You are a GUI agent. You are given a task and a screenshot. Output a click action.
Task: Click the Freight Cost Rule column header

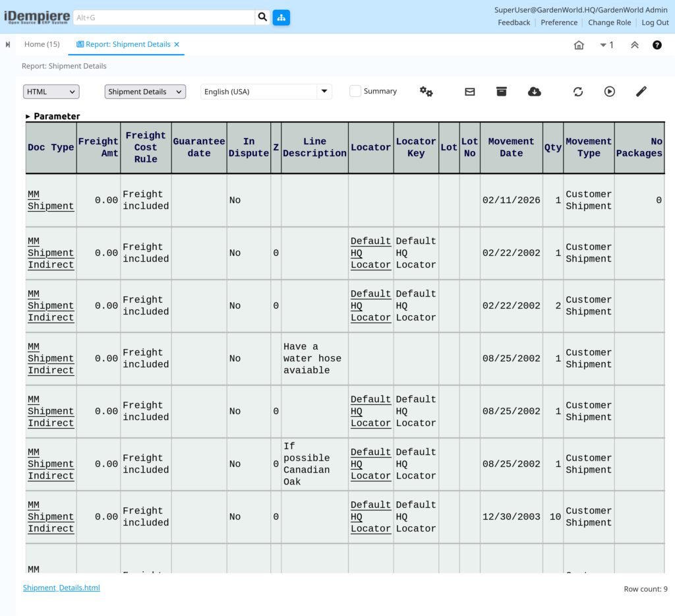pyautogui.click(x=146, y=147)
